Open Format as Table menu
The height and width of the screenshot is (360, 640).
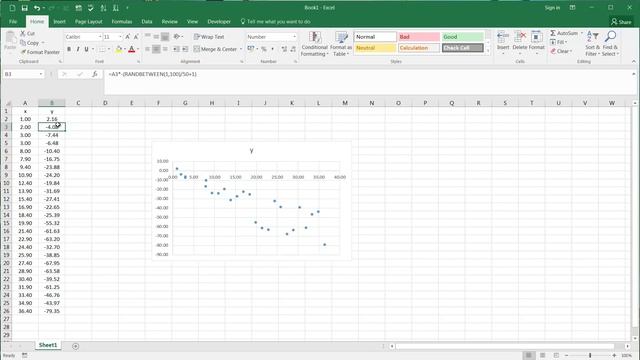point(341,44)
